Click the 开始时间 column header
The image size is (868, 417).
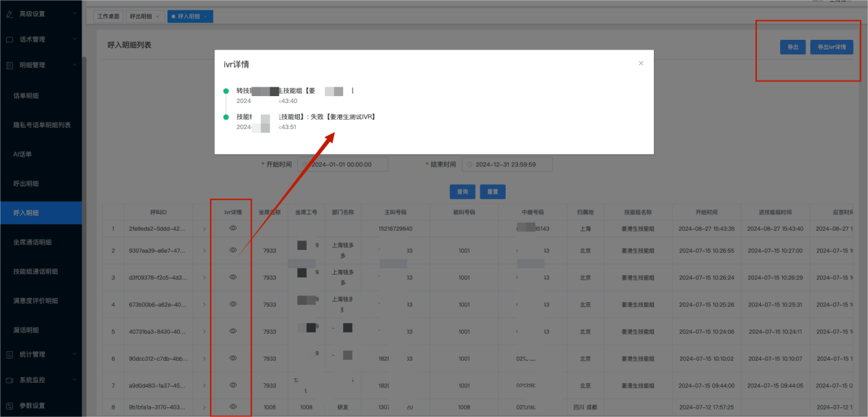pos(706,212)
